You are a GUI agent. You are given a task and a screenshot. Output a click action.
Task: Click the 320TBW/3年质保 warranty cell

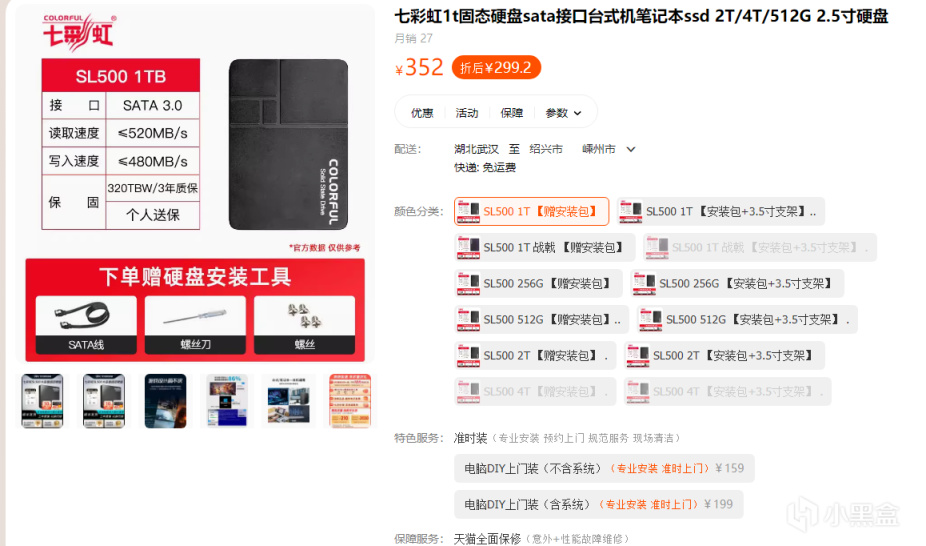click(x=152, y=188)
